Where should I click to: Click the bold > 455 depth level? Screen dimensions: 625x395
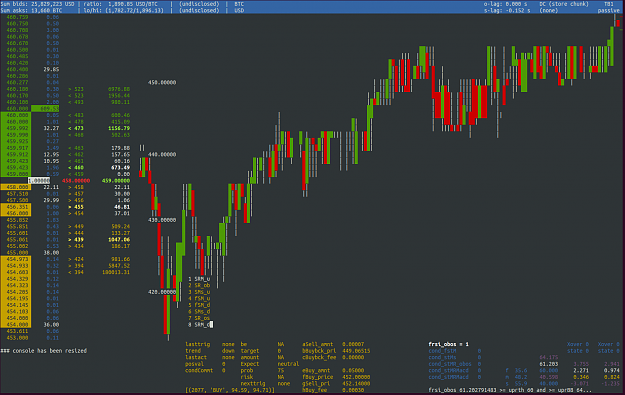(x=76, y=207)
